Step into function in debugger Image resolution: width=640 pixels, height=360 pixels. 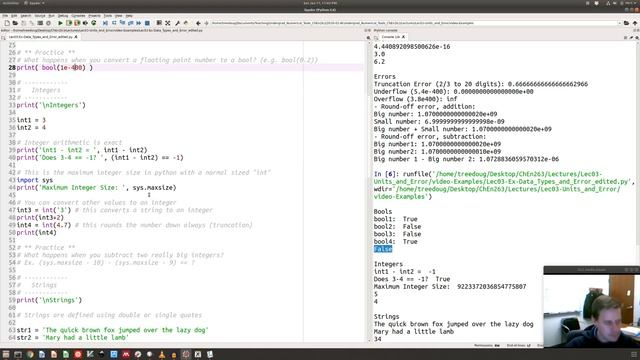click(x=122, y=23)
